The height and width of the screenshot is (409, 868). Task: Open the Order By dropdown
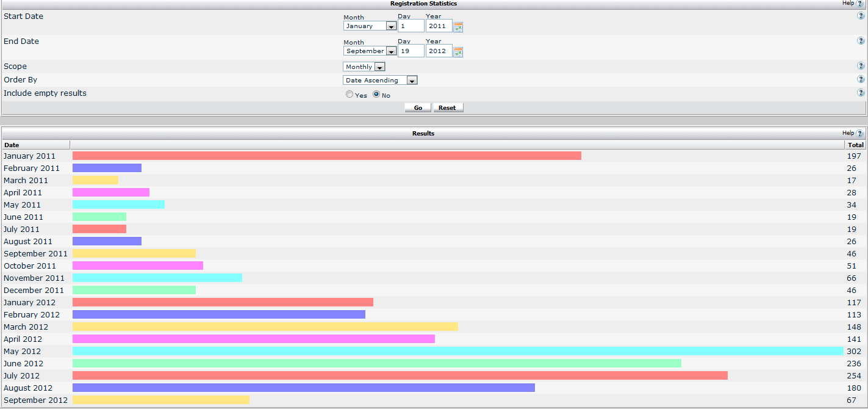[x=380, y=81]
